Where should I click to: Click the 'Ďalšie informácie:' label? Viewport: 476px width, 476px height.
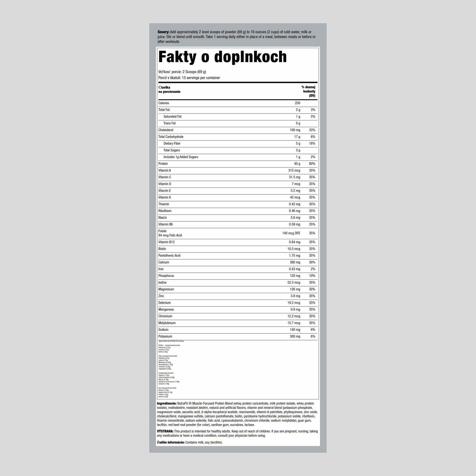pyautogui.click(x=171, y=442)
